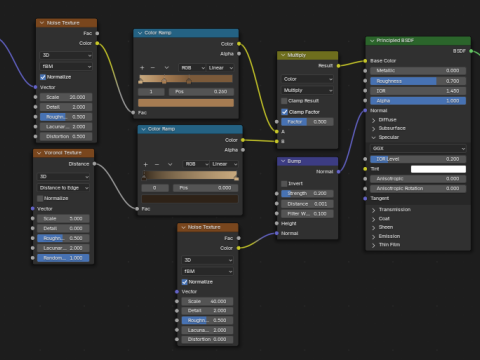Toggle Normalize on the Voronoi Texture node
Viewport: 480px width, 360px height.
(40, 198)
